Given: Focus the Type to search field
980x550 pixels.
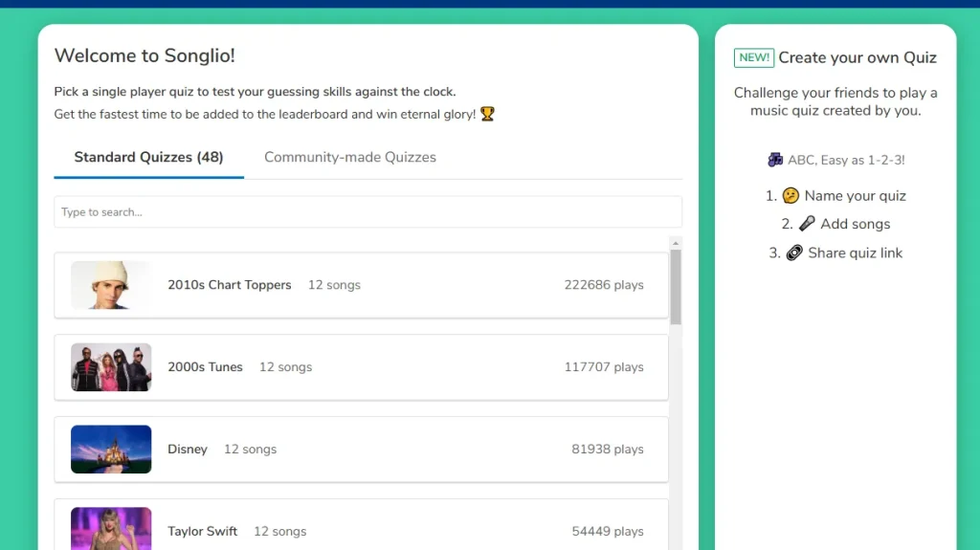Looking at the screenshot, I should pos(367,212).
